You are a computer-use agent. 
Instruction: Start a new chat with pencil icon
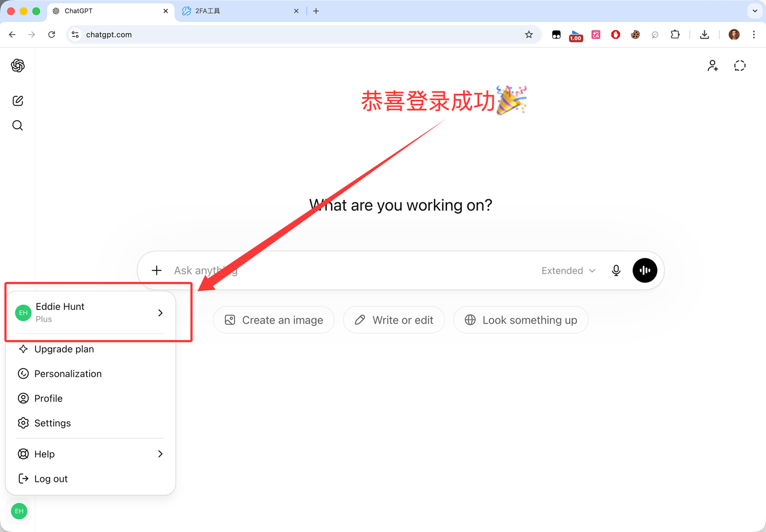pyautogui.click(x=18, y=101)
